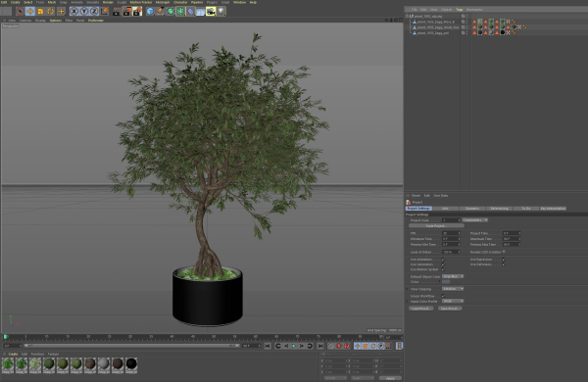The image size is (588, 382).
Task: Switch to the Key Interpolation tab
Action: (x=553, y=208)
